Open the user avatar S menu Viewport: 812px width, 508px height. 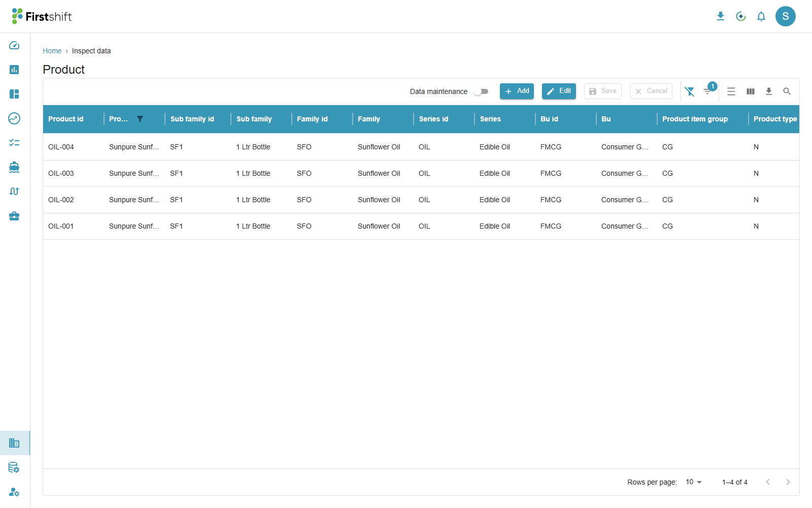(786, 16)
